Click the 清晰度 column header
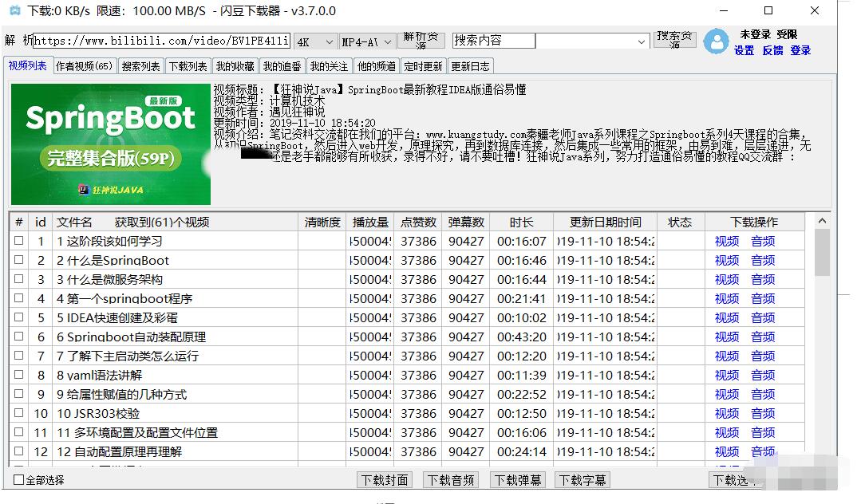857x504 pixels. coord(322,222)
